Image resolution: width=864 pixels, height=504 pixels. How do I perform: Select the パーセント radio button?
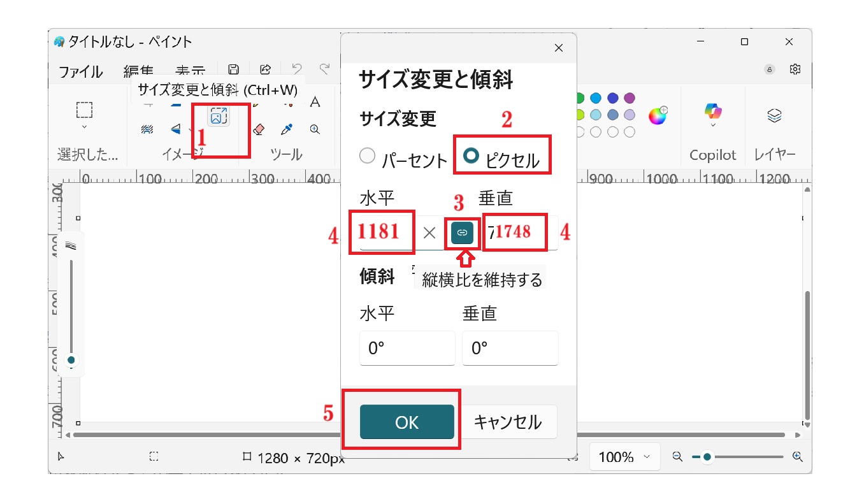tap(368, 156)
